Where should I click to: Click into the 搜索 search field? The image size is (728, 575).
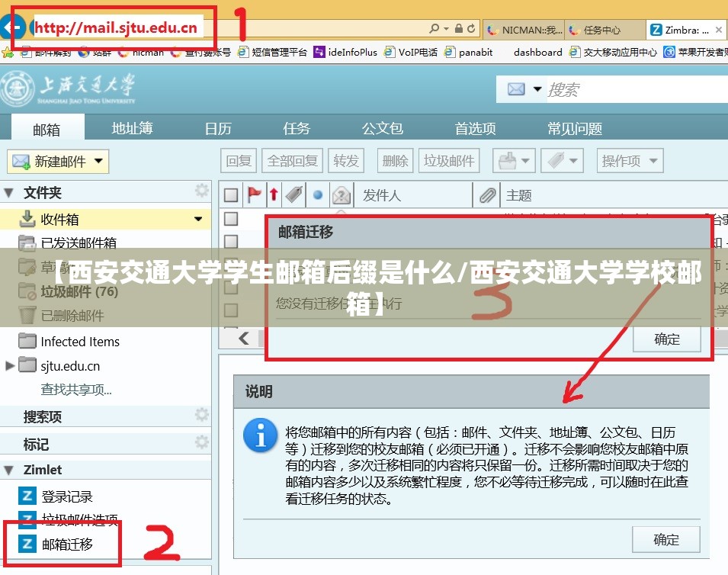(x=637, y=90)
